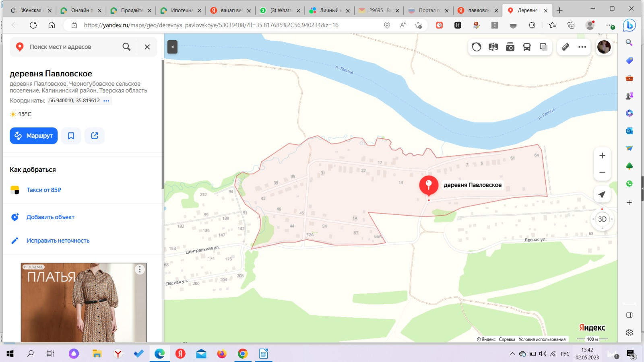Screen dimensions: 644x362
Task: Open Outlook icon in Edge sidebar
Action: 629,131
